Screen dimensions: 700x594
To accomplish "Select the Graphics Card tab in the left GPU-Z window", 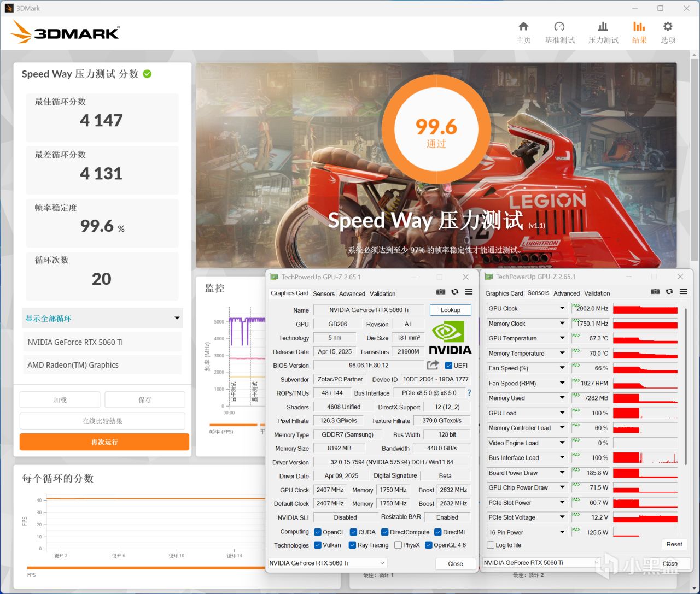I will 290,293.
